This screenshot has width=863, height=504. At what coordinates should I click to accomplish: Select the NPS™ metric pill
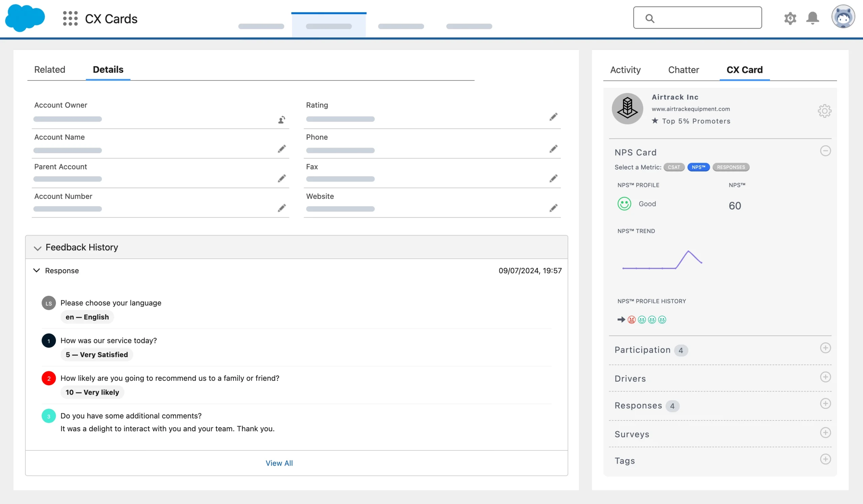(698, 167)
